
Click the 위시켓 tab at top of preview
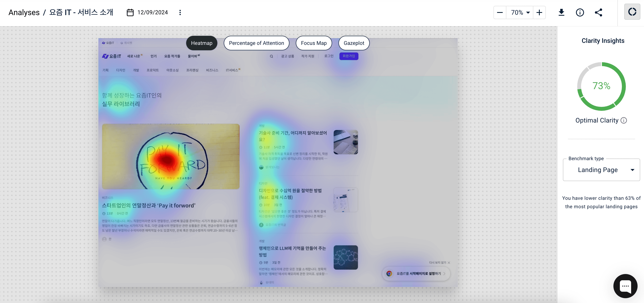pos(126,43)
